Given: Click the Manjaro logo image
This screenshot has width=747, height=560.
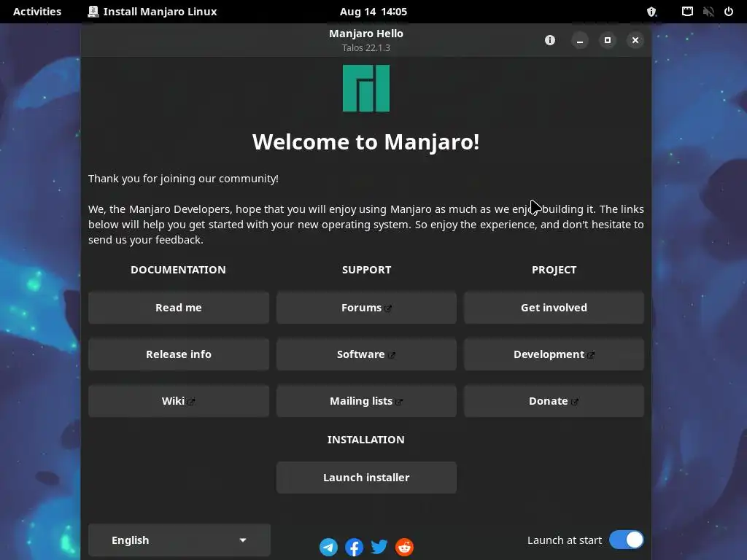Looking at the screenshot, I should click(366, 88).
